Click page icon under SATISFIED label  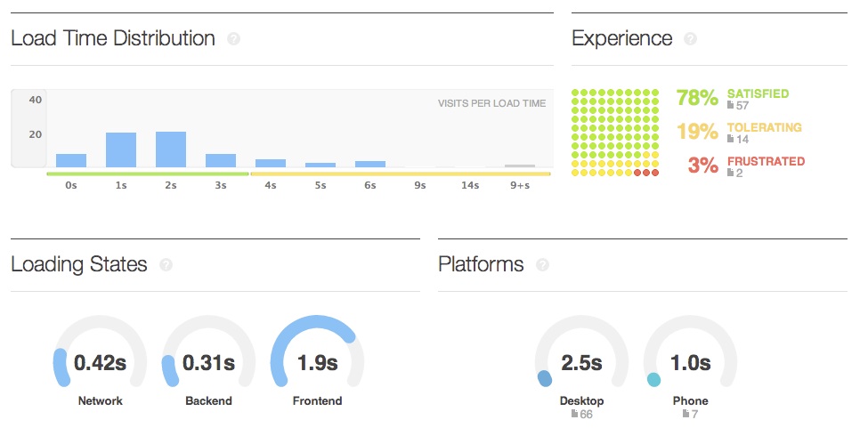coord(731,105)
